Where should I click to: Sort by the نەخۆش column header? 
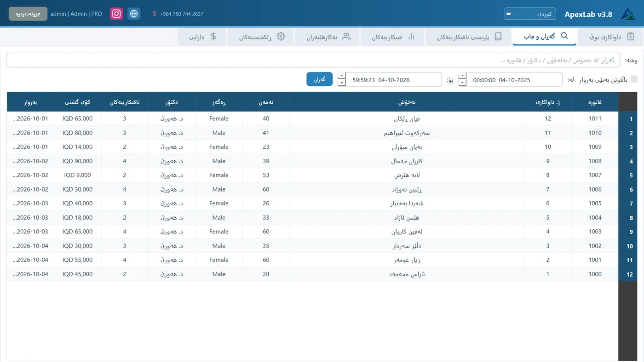click(x=407, y=102)
